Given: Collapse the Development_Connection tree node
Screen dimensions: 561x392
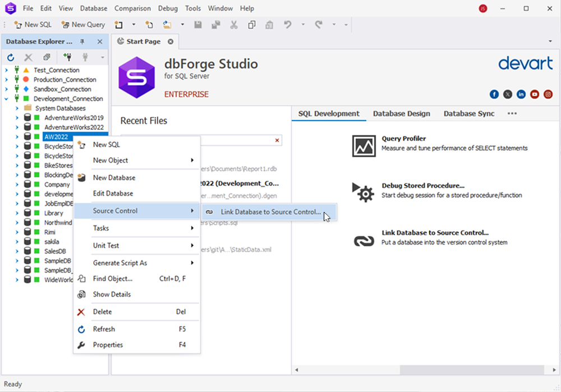Looking at the screenshot, I should click(x=6, y=98).
